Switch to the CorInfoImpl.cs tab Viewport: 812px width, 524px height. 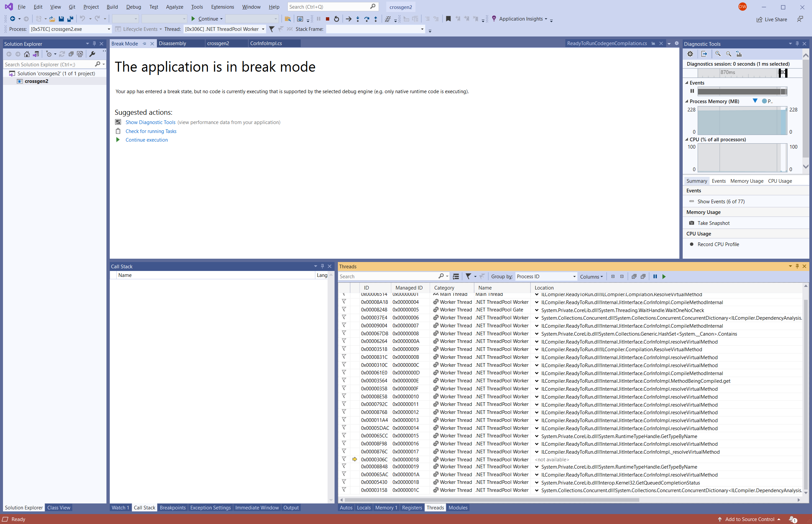pyautogui.click(x=266, y=43)
